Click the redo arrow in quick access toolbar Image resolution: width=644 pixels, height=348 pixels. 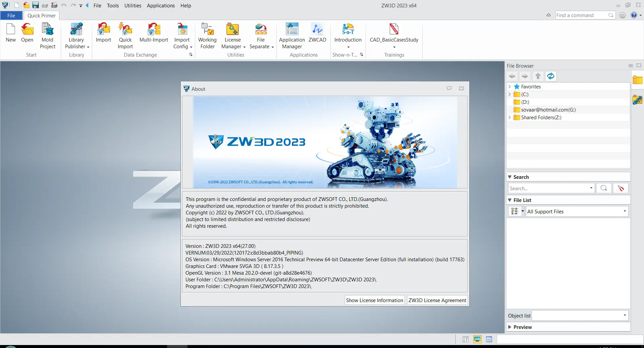click(x=73, y=5)
